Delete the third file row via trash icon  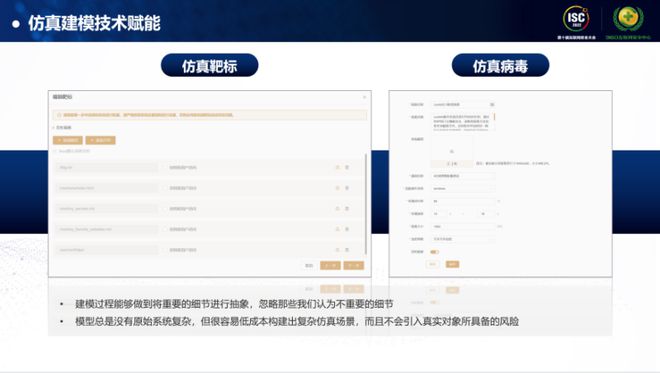(x=347, y=209)
